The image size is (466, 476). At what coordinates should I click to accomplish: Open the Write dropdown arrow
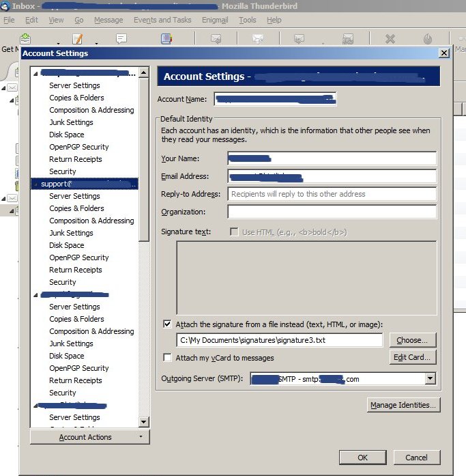click(x=96, y=44)
